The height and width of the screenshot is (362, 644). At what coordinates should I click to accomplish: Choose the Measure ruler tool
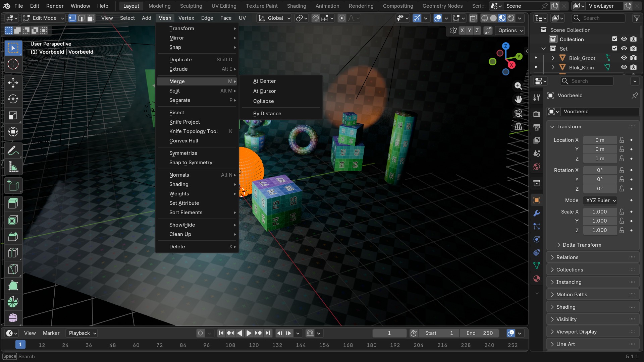(x=13, y=167)
